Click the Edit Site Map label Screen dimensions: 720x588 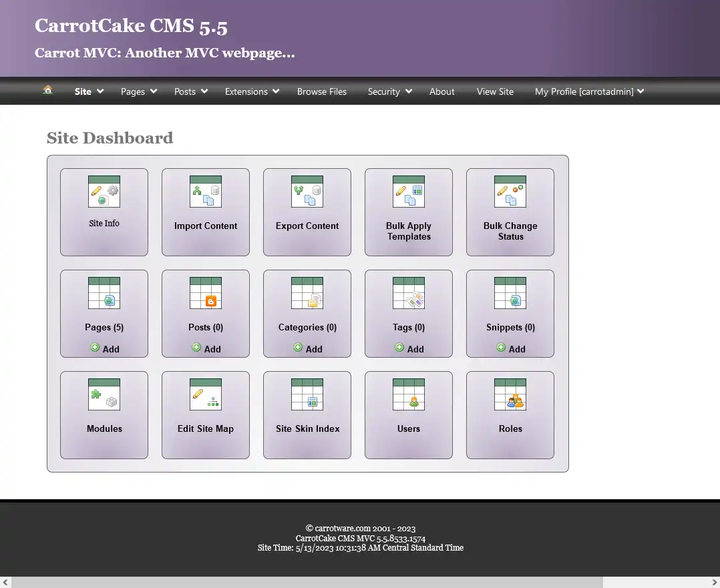point(206,428)
